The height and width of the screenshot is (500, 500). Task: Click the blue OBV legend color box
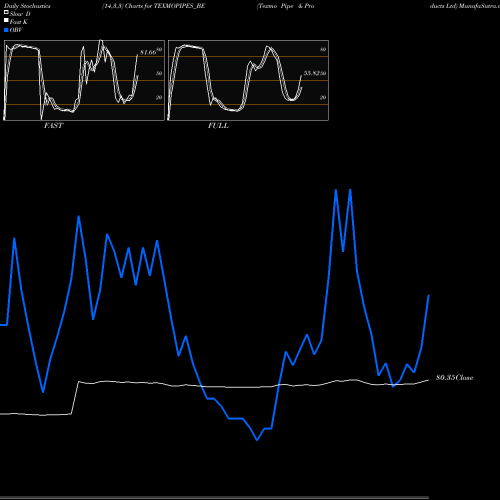tap(6, 30)
